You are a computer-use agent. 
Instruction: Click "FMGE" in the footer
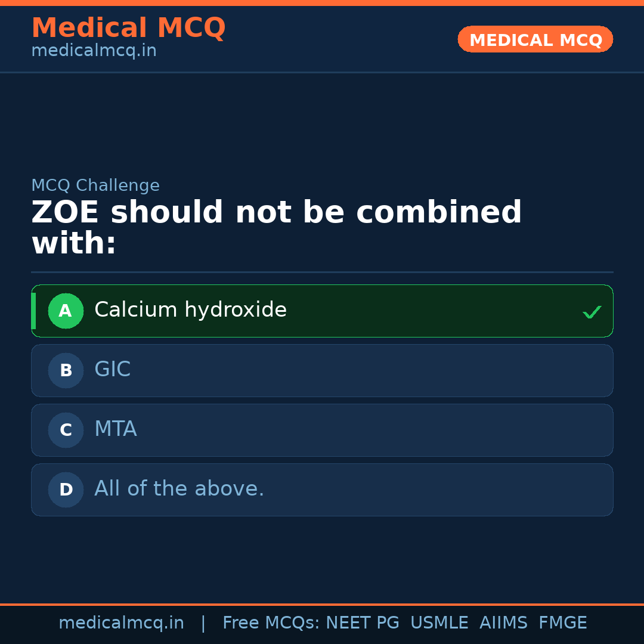point(562,623)
